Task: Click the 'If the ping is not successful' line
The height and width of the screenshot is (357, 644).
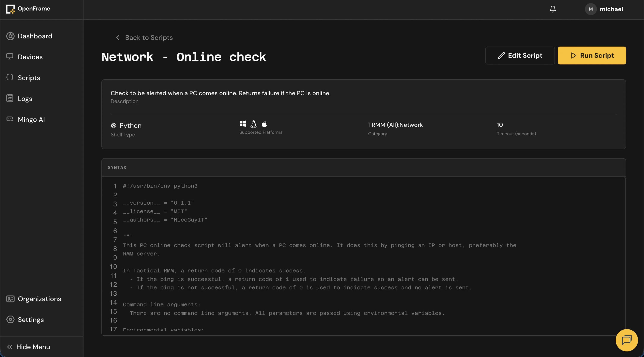Action: click(301, 287)
